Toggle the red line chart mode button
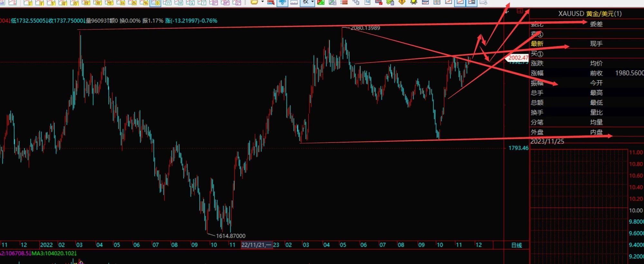644x264 pixels. point(460,2)
